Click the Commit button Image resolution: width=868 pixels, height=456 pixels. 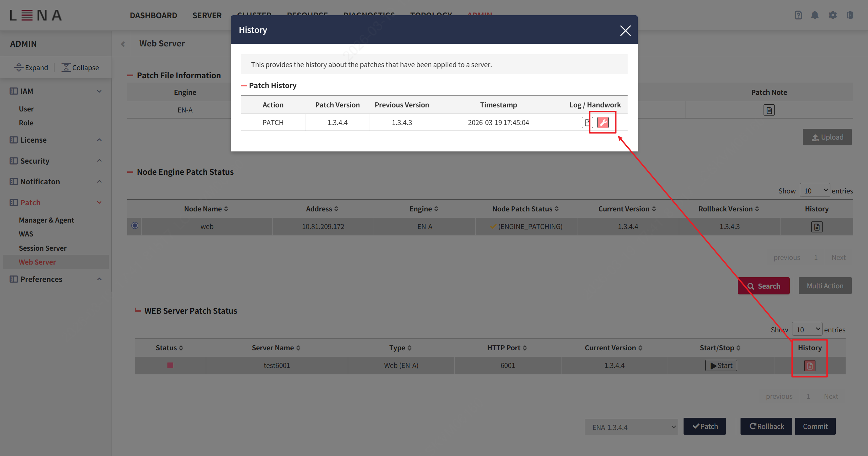click(x=815, y=426)
